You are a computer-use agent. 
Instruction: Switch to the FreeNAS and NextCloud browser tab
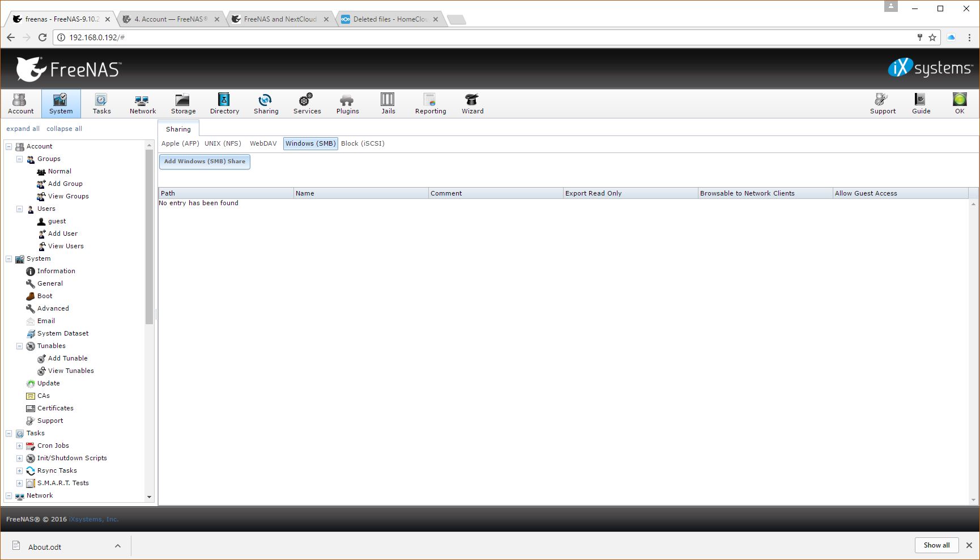pos(280,19)
